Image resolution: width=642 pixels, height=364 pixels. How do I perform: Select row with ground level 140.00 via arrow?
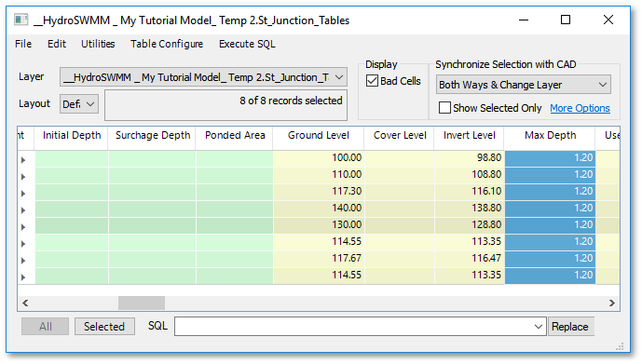point(23,210)
